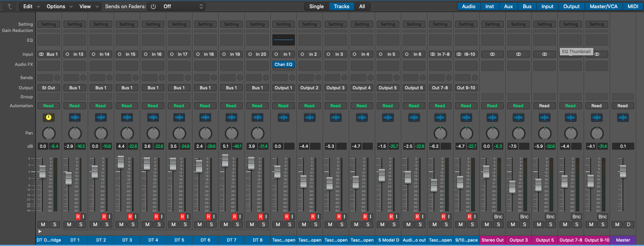Click the waveform icon on Master channel strip
The width and height of the screenshot is (644, 246).
[x=623, y=117]
